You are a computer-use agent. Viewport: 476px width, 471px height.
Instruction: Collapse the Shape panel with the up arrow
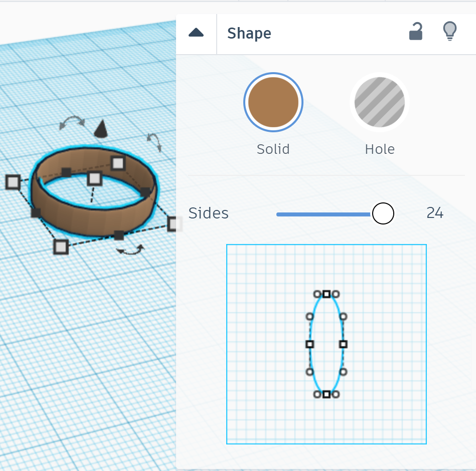point(196,33)
